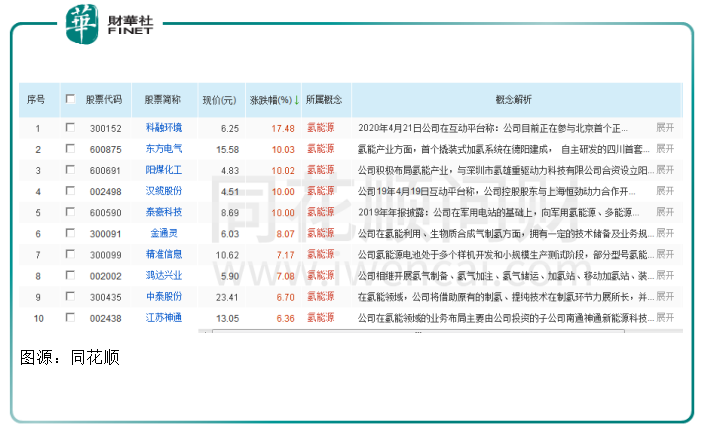The height and width of the screenshot is (431, 704).
Task: Click the 图源：同花顺 caption
Action: (70, 358)
